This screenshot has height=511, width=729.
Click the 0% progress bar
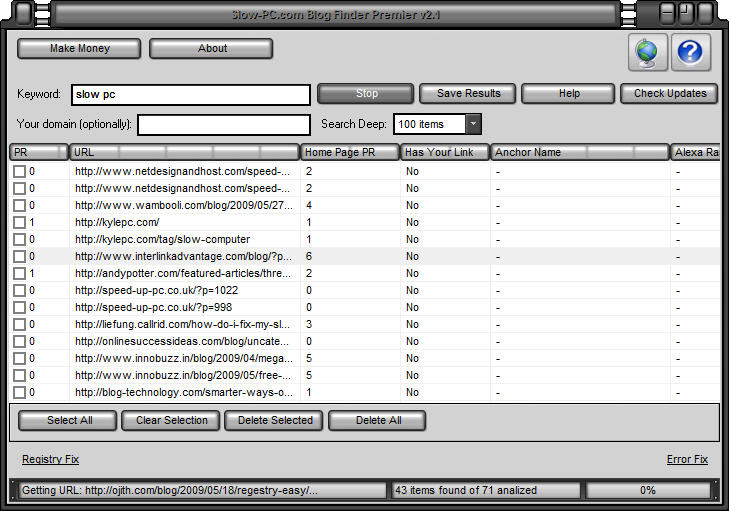click(648, 491)
